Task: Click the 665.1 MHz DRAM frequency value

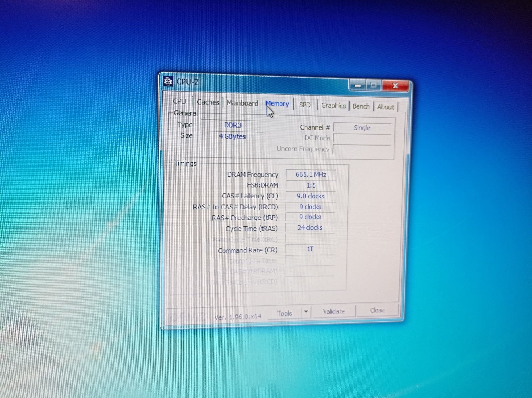Action: (x=311, y=175)
